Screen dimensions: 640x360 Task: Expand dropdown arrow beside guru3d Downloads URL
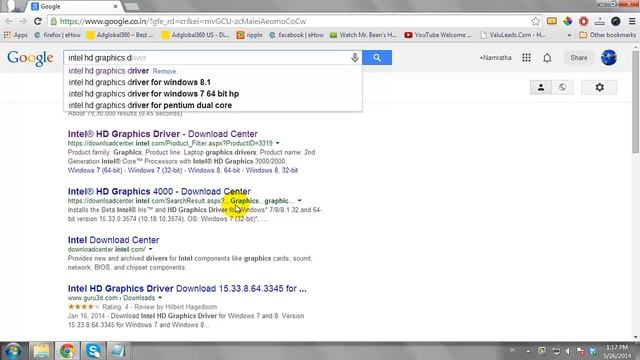160,298
